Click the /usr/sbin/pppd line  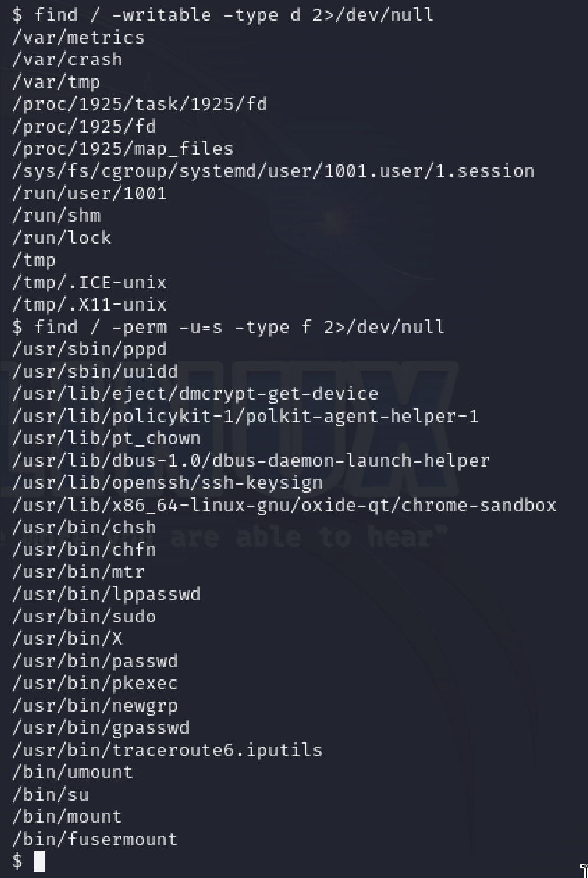89,349
